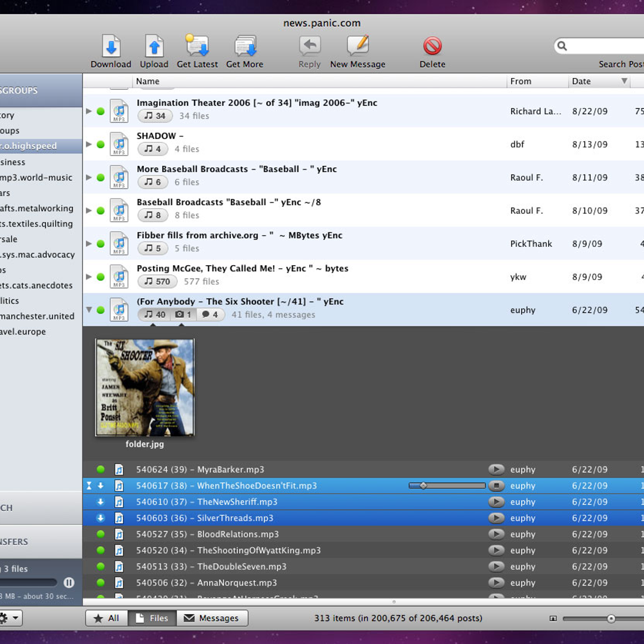Expand the Imagination Theater 2006 post
The image size is (644, 644).
pyautogui.click(x=89, y=111)
